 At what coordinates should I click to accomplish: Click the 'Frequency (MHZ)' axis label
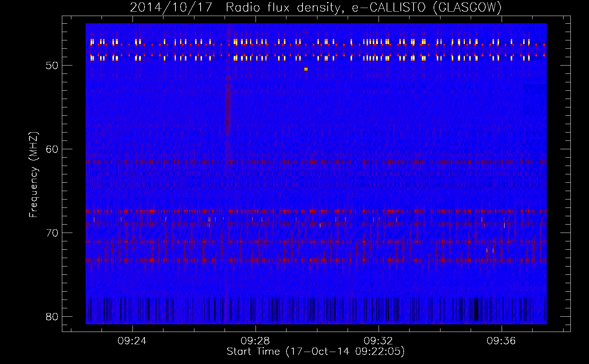[33, 175]
